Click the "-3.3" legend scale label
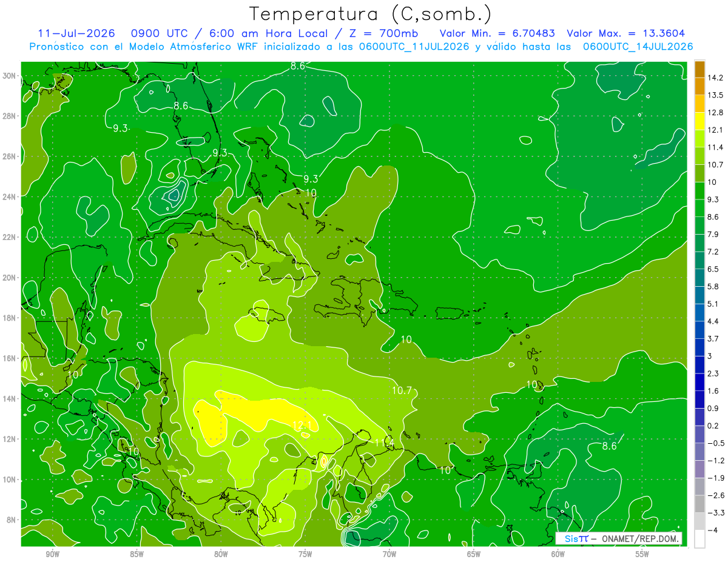This screenshot has width=728, height=562. tap(715, 513)
